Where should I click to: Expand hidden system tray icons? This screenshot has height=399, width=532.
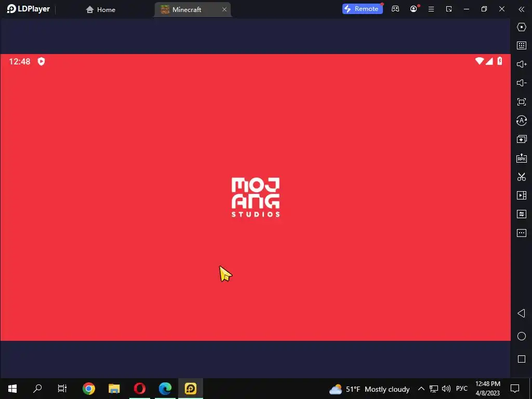[421, 389]
